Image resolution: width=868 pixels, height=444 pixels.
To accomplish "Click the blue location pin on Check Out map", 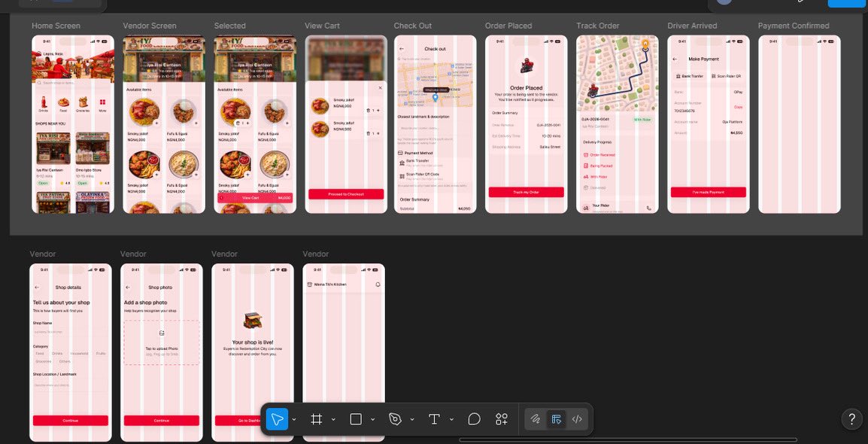I will 435,98.
